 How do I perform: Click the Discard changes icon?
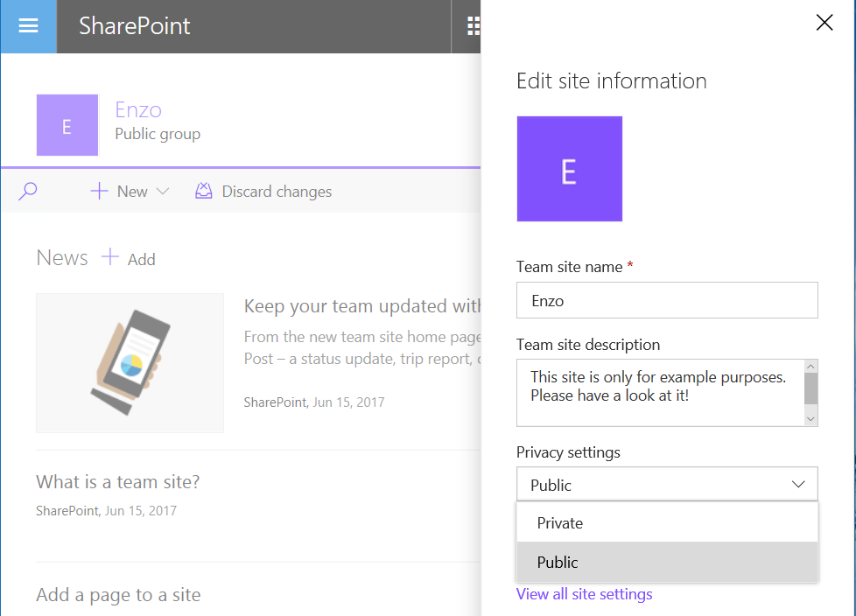pos(204,191)
